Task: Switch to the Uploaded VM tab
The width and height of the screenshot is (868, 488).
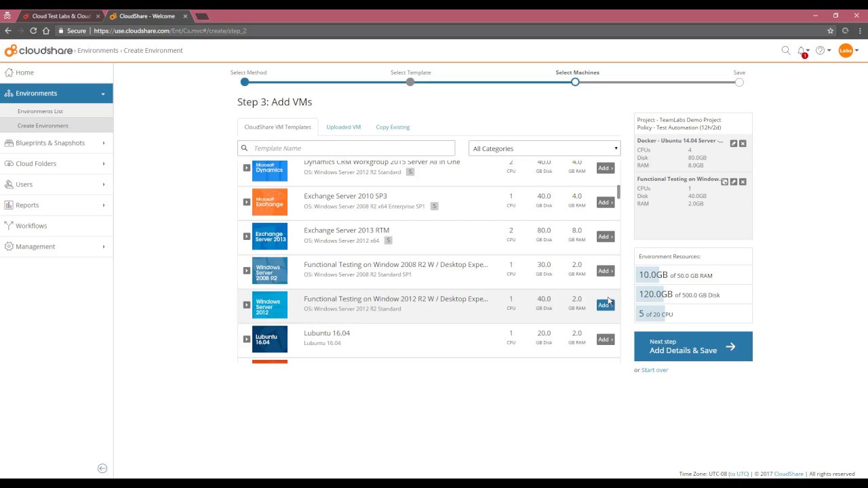Action: 343,127
